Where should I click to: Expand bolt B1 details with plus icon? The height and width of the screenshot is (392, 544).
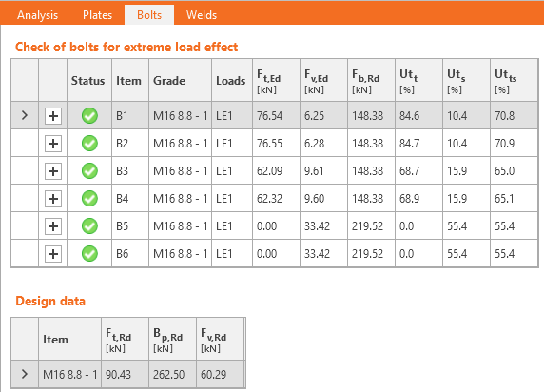tap(53, 116)
